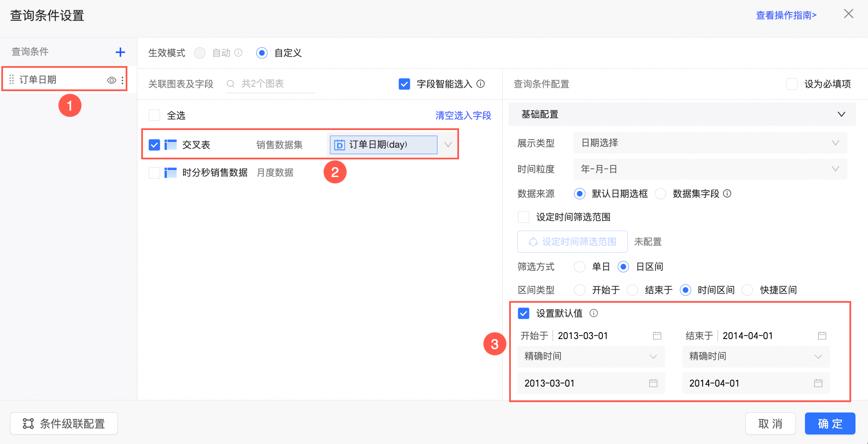
Task: Open calendar icon in lower 2014-04-01 field
Action: (x=818, y=383)
